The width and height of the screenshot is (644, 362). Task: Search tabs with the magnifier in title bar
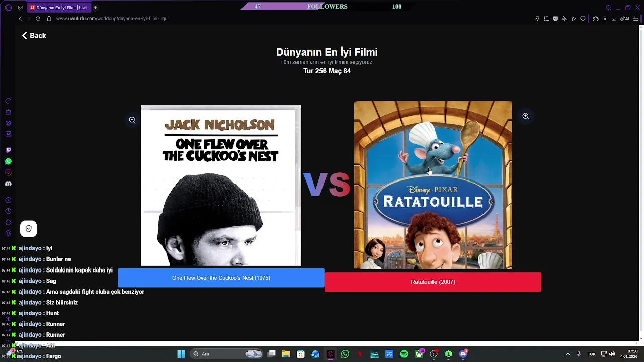tap(608, 8)
